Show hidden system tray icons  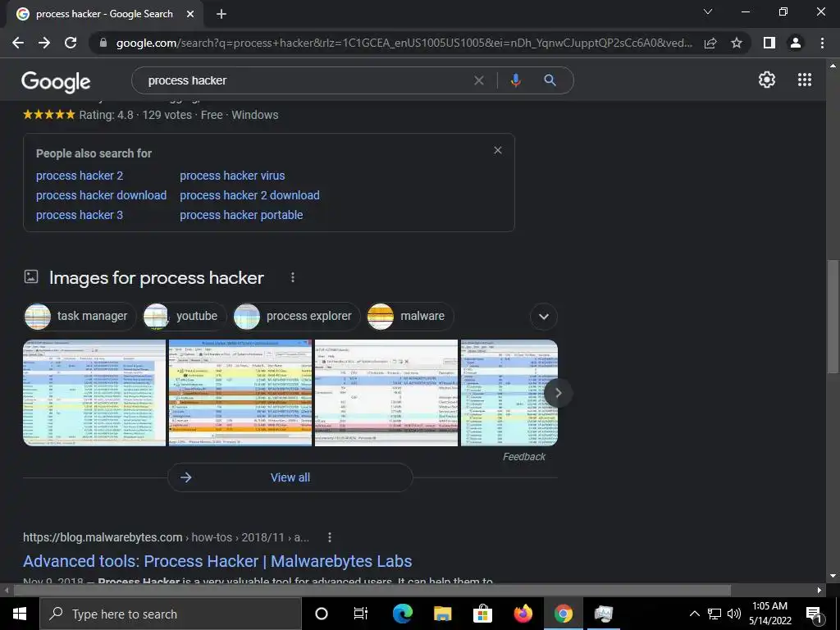[694, 614]
